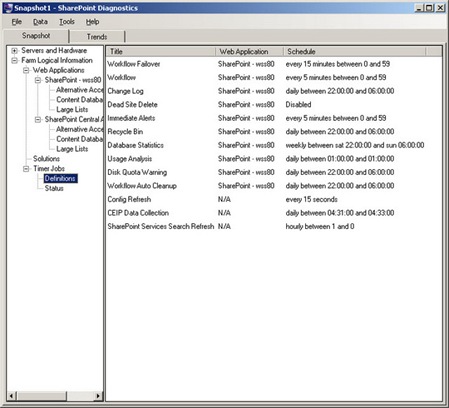Viewport: 449px width, 408px height.
Task: Select the CEIP Data Collection row
Action: click(x=274, y=213)
